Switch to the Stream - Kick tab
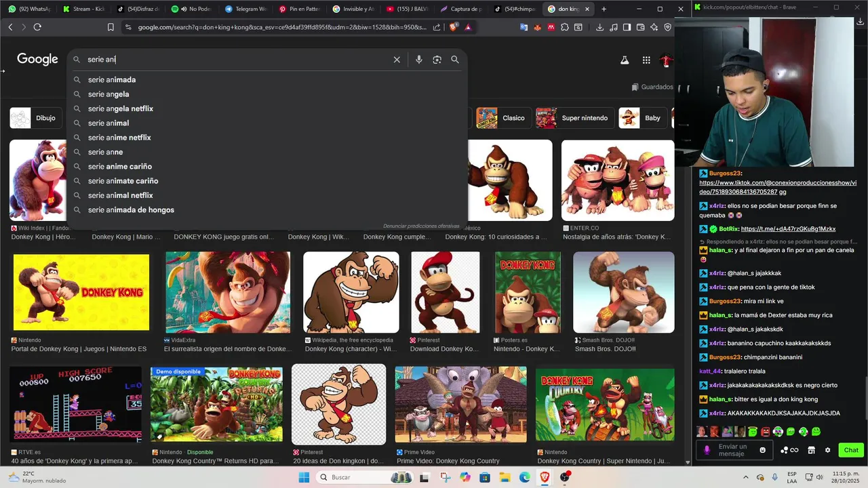 (83, 9)
